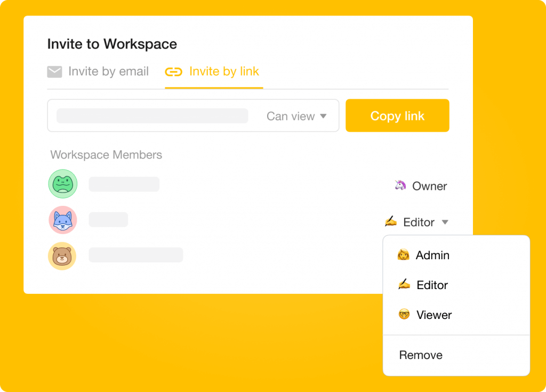The height and width of the screenshot is (392, 546).
Task: Select Admin from the role menu
Action: tap(432, 255)
